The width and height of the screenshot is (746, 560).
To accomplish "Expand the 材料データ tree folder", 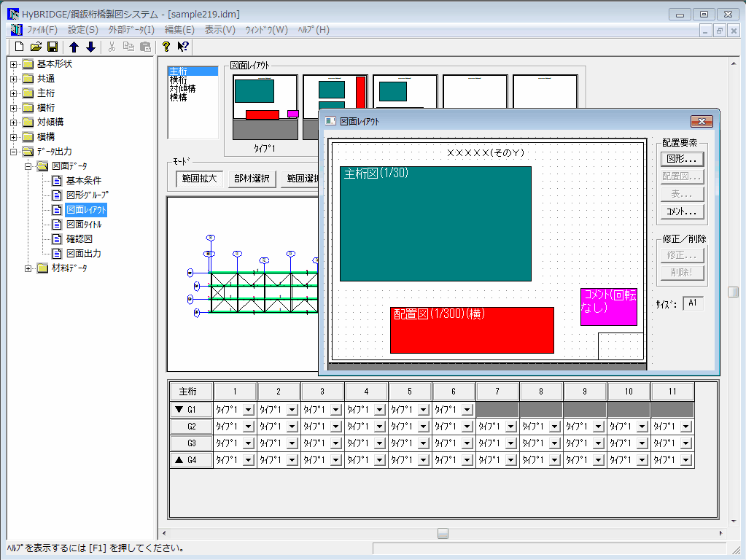I will click(x=28, y=268).
